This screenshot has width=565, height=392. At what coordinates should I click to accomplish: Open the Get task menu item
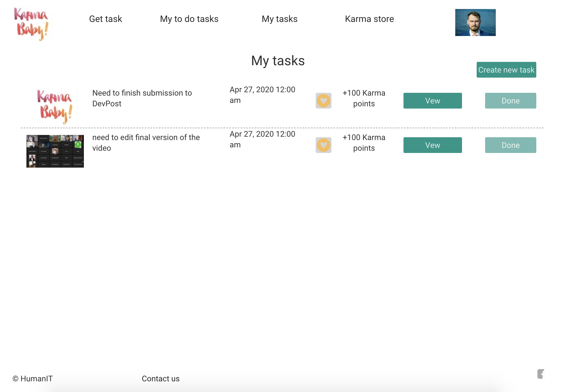[106, 19]
